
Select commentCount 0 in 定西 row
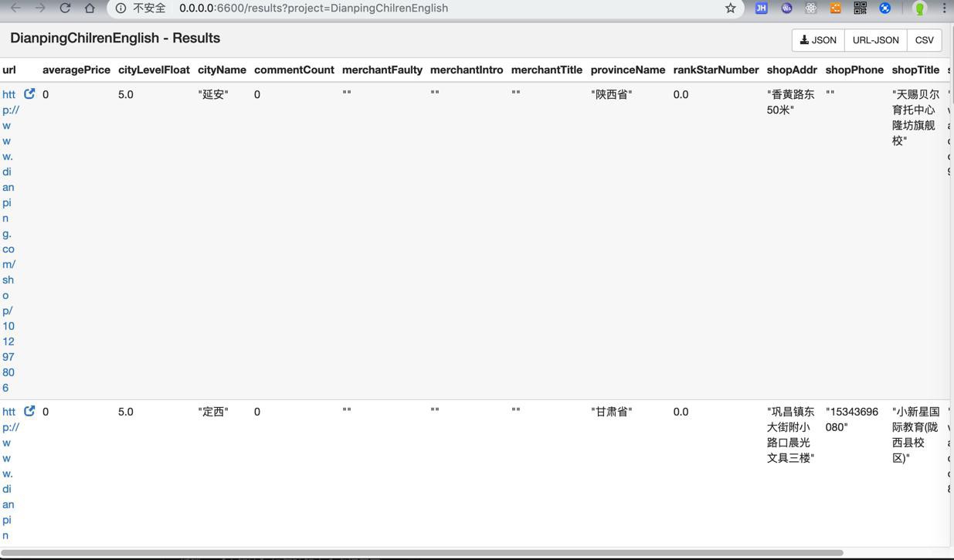[x=257, y=412]
